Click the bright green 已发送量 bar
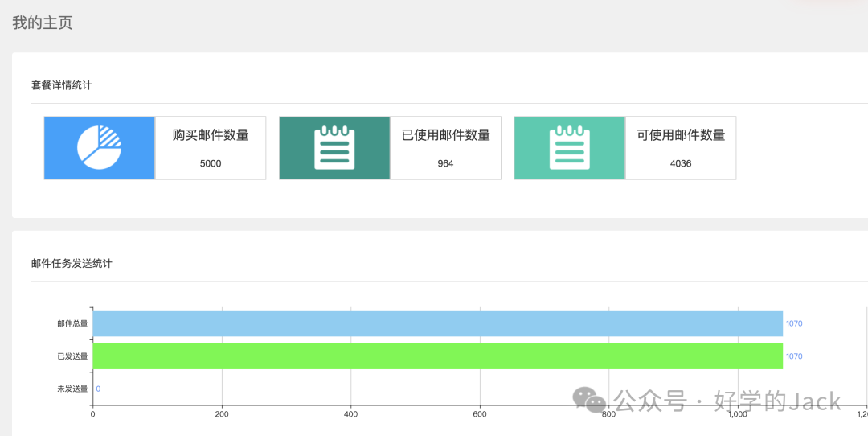 [x=438, y=356]
